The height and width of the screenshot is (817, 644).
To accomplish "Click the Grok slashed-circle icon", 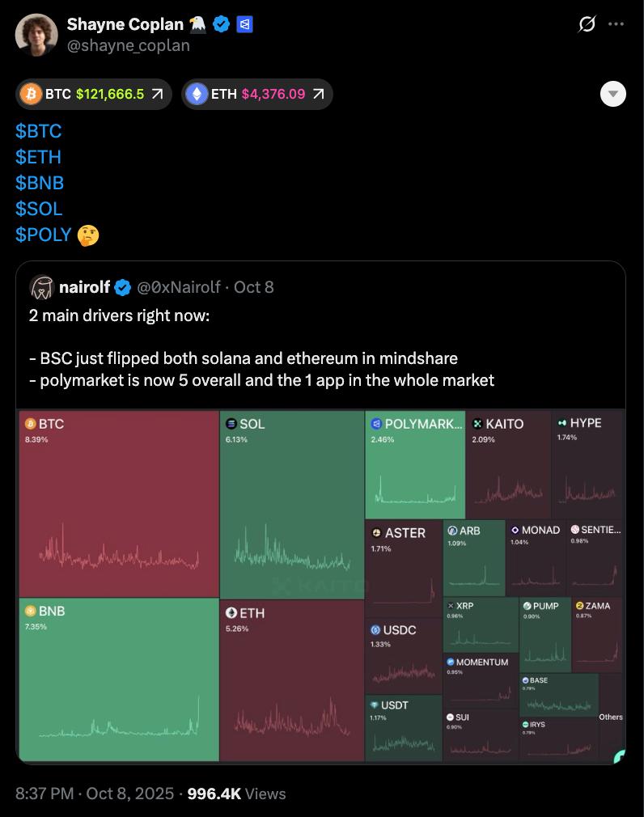I will (x=587, y=24).
